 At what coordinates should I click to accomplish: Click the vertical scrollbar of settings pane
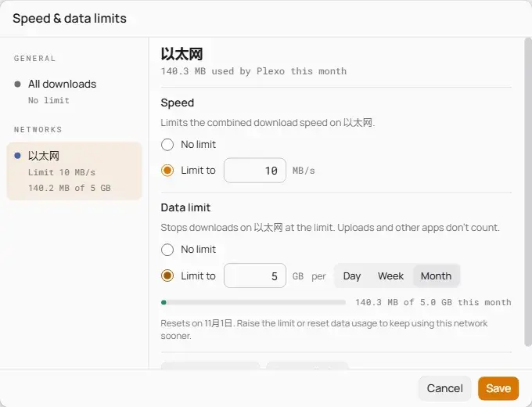[x=527, y=192]
